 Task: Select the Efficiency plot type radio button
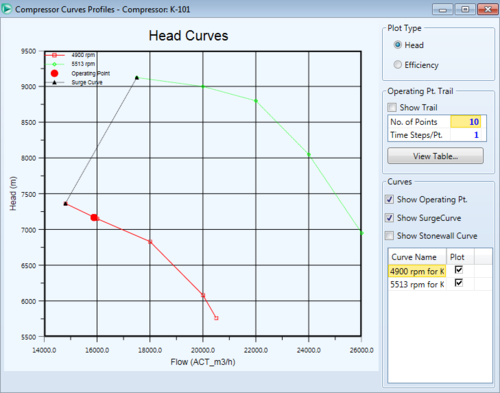pos(397,65)
